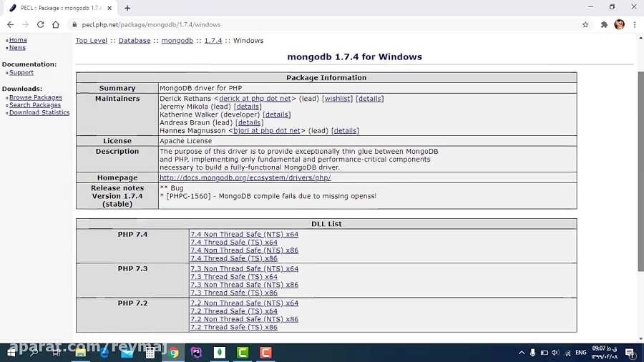Go to Database in the breadcrumb
This screenshot has width=644, height=362.
click(135, 41)
